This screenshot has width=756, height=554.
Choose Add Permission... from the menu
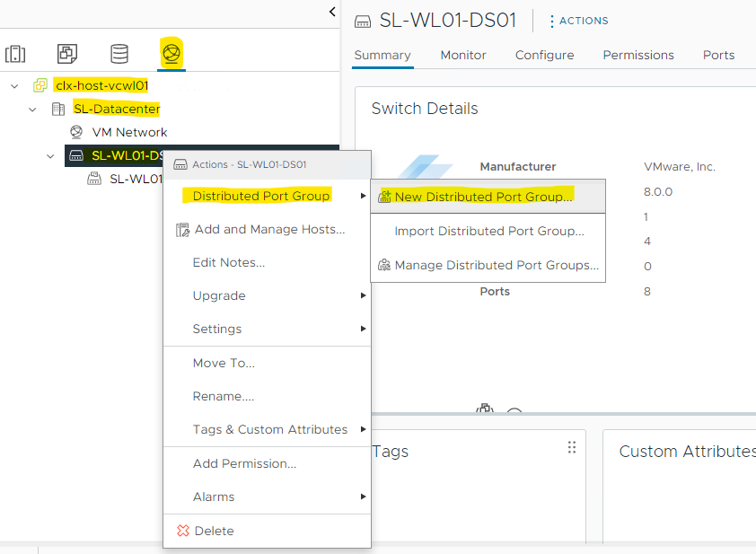(267, 464)
